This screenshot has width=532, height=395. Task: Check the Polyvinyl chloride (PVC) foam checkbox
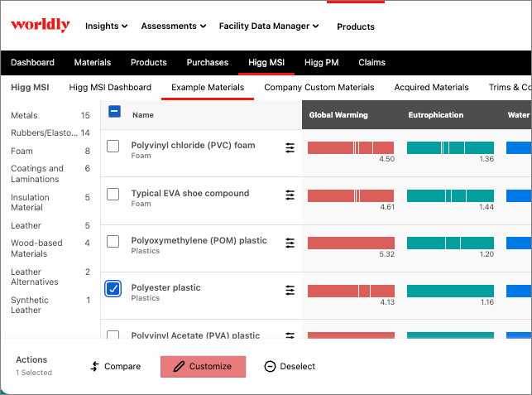pos(113,147)
